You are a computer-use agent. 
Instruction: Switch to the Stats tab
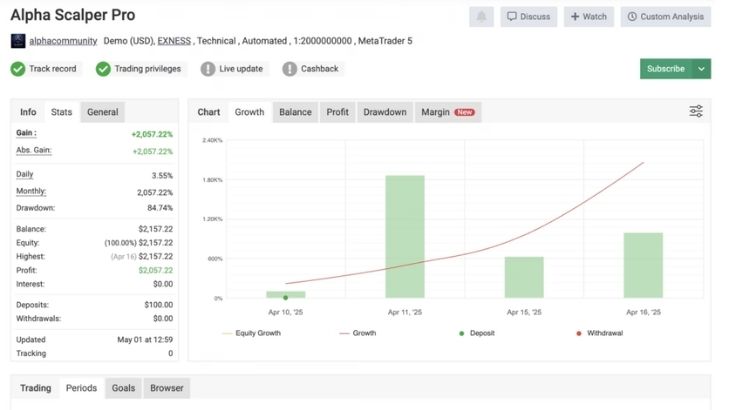point(61,112)
